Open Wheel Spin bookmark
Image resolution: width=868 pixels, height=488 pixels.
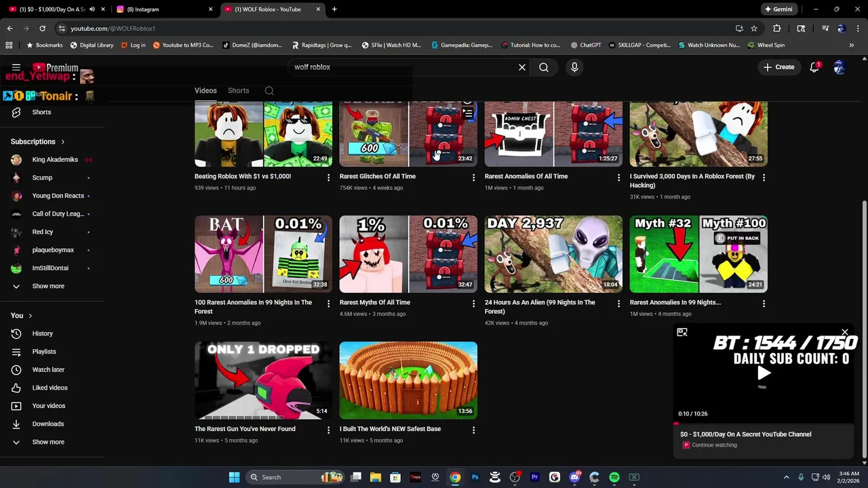[x=766, y=45]
